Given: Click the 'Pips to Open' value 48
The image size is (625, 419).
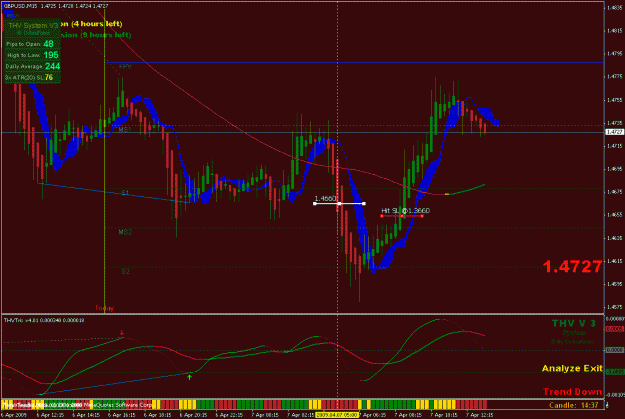Looking at the screenshot, I should (48, 44).
